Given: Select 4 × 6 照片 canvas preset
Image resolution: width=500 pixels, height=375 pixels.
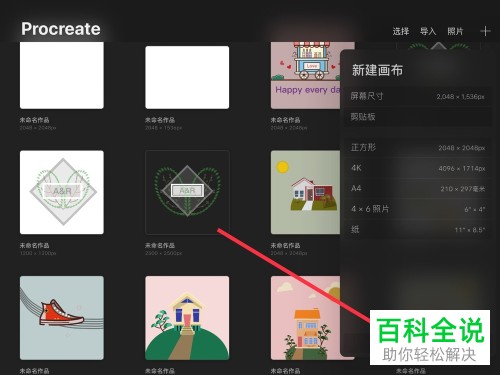Looking at the screenshot, I should [x=418, y=209].
